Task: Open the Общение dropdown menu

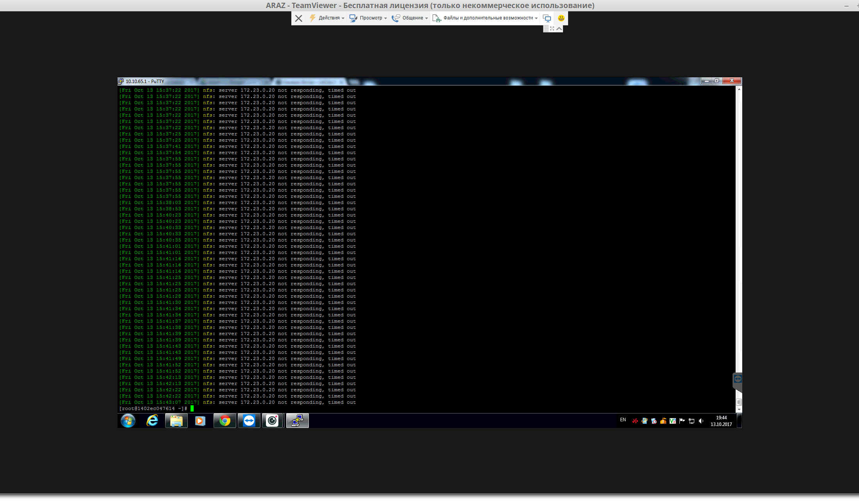Action: (410, 18)
